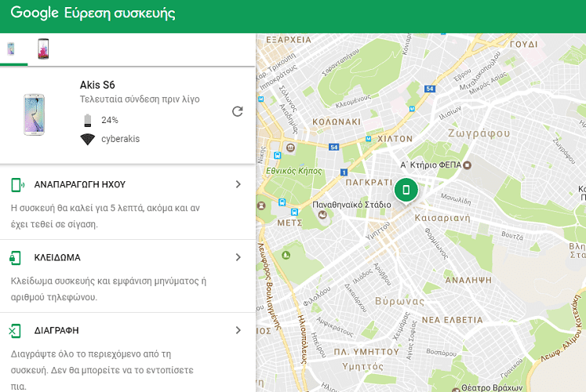Click the ΓΟΥΔΙ map label
Screen dimensions: 586x392
[x=523, y=44]
